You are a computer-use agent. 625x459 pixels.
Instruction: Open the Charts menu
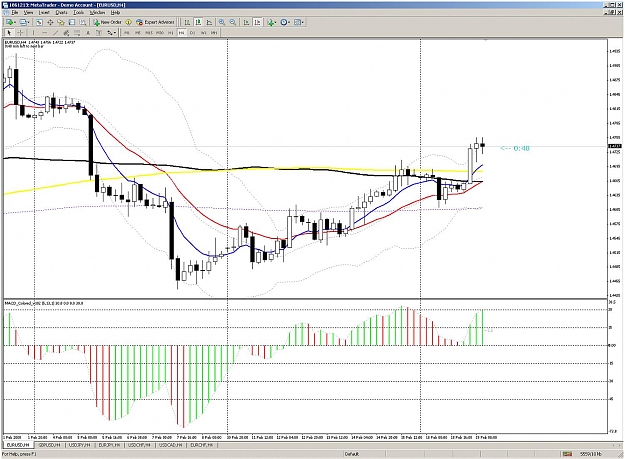(x=61, y=13)
